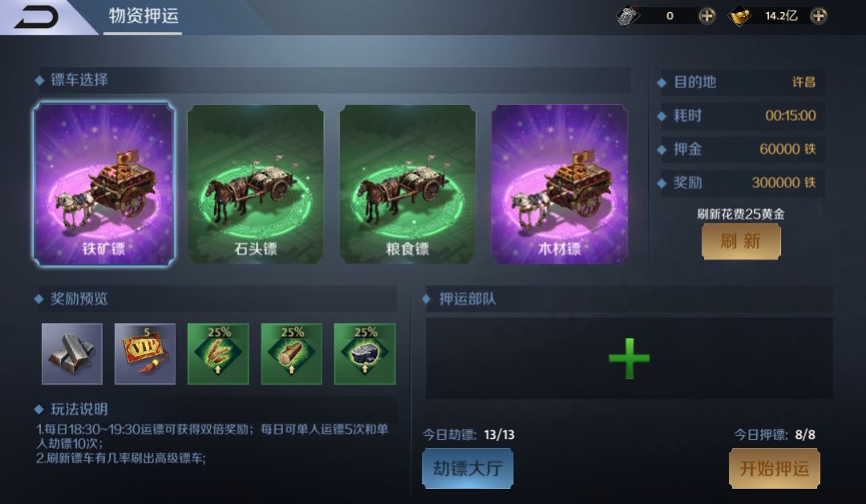Viewport: 866px width, 504px height.
Task: Open the 物资押运 tab
Action: [143, 17]
